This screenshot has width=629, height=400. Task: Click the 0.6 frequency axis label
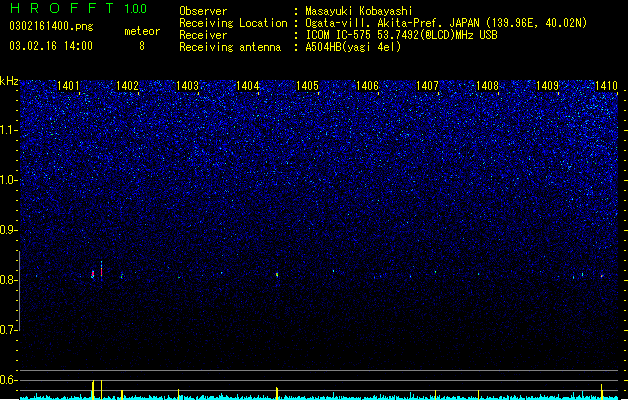(9, 380)
